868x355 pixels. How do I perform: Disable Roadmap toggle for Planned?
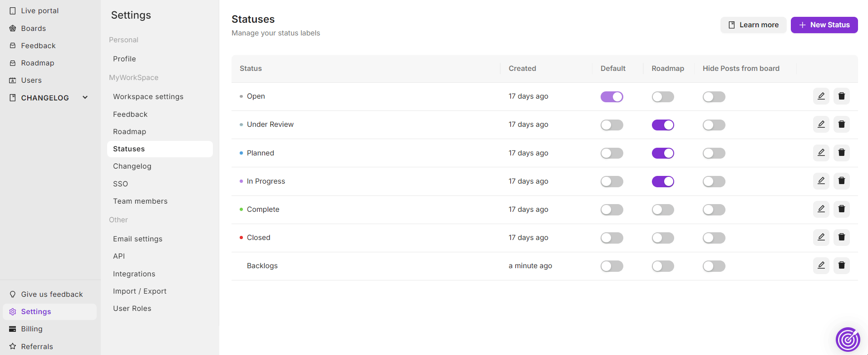(x=663, y=153)
